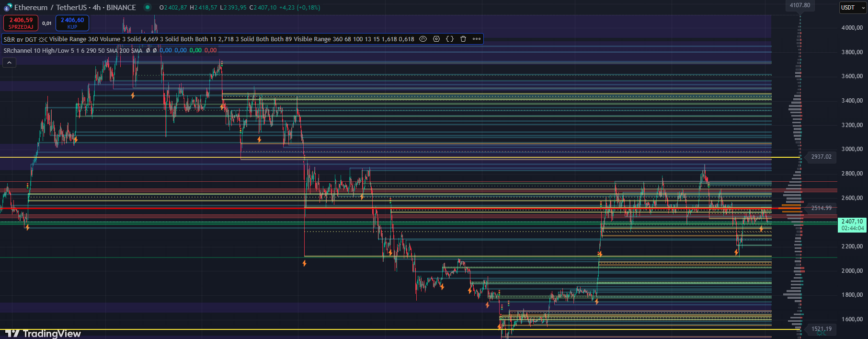This screenshot has width=868, height=339.
Task: Click the Ethereum coin logo icon
Action: [8, 8]
